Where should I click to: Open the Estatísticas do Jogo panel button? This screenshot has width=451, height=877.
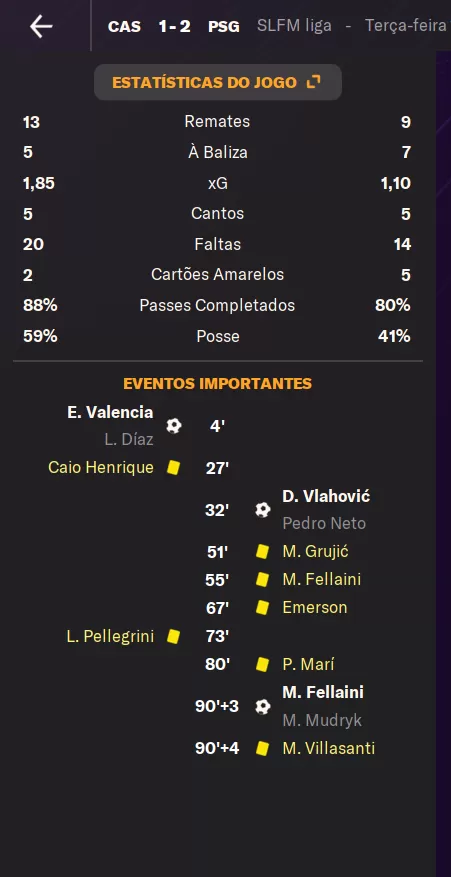[x=218, y=82]
